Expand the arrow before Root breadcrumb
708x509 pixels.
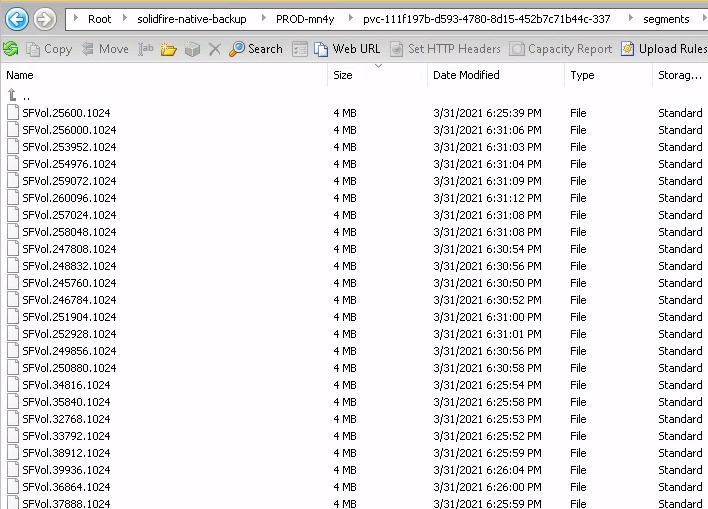[x=76, y=19]
